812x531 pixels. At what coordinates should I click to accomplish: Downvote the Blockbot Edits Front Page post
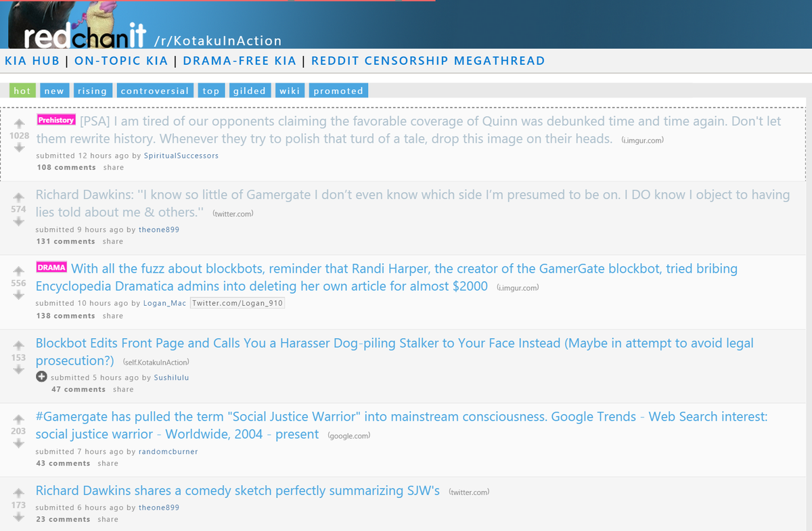coord(19,370)
